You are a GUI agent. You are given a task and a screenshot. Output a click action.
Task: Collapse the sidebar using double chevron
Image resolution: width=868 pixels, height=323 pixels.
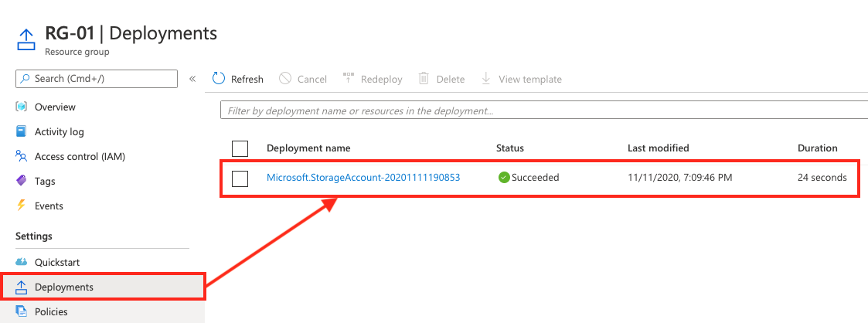tap(192, 79)
